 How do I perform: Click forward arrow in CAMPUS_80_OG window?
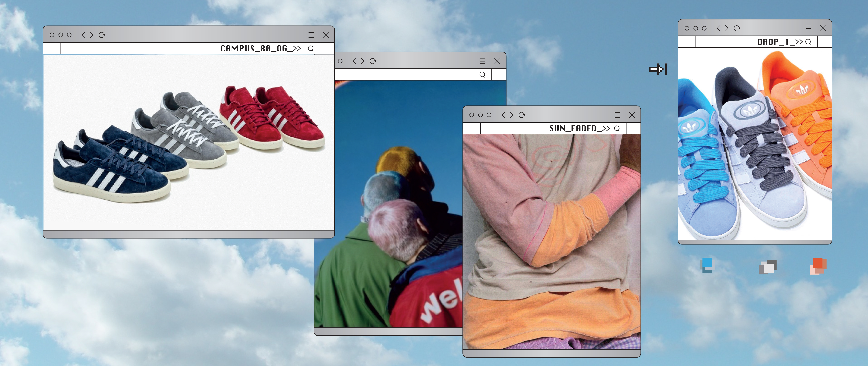tap(92, 35)
